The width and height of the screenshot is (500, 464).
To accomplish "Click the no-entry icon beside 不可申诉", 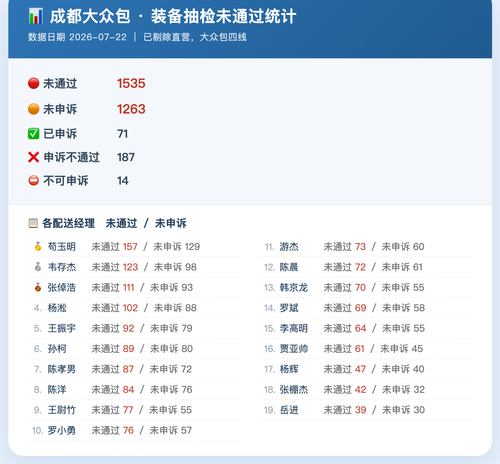I will pos(33,181).
